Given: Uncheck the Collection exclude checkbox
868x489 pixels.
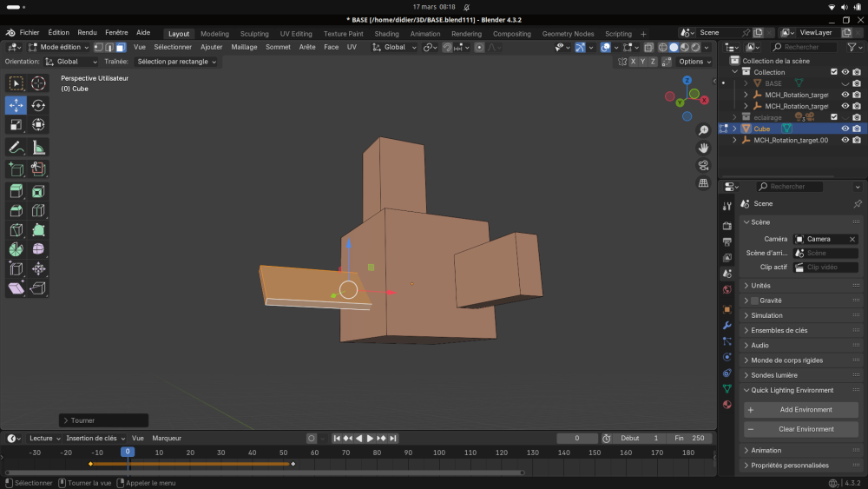Looking at the screenshot, I should coord(833,72).
